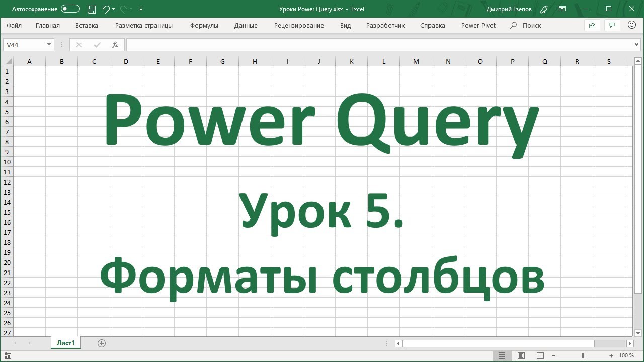Select row 15 header
Image resolution: width=644 pixels, height=362 pixels.
[7, 212]
